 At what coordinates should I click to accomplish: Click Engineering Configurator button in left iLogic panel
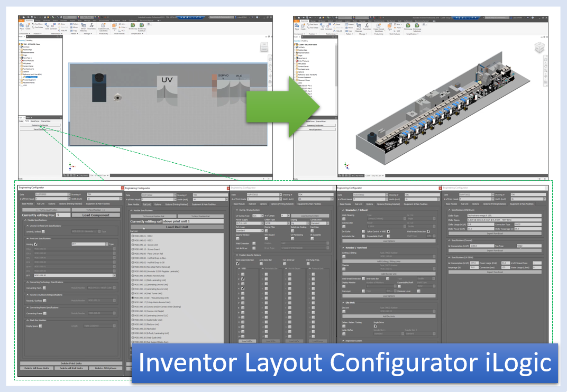(40, 125)
